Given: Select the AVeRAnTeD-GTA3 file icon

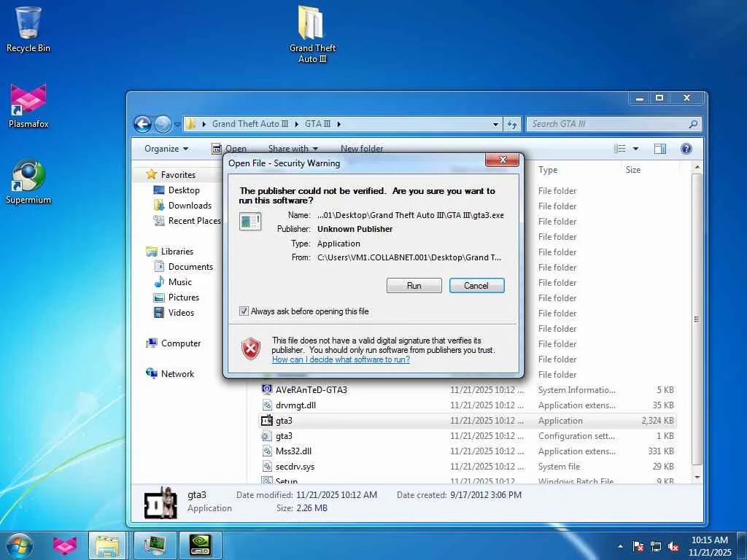Looking at the screenshot, I should point(267,389).
